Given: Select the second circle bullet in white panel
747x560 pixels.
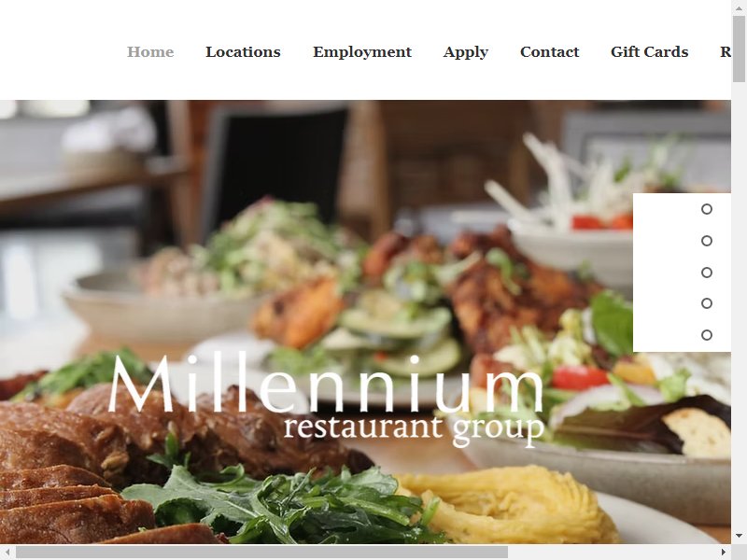Looking at the screenshot, I should 707,241.
